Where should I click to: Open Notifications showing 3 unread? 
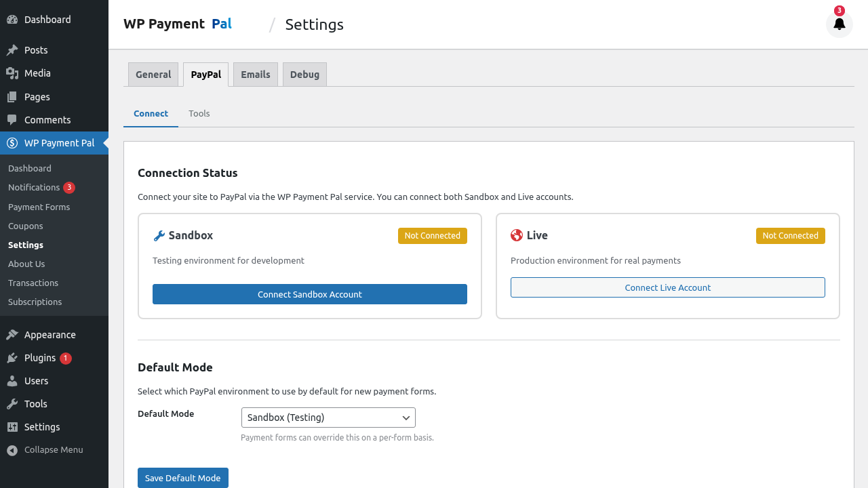[x=34, y=187]
